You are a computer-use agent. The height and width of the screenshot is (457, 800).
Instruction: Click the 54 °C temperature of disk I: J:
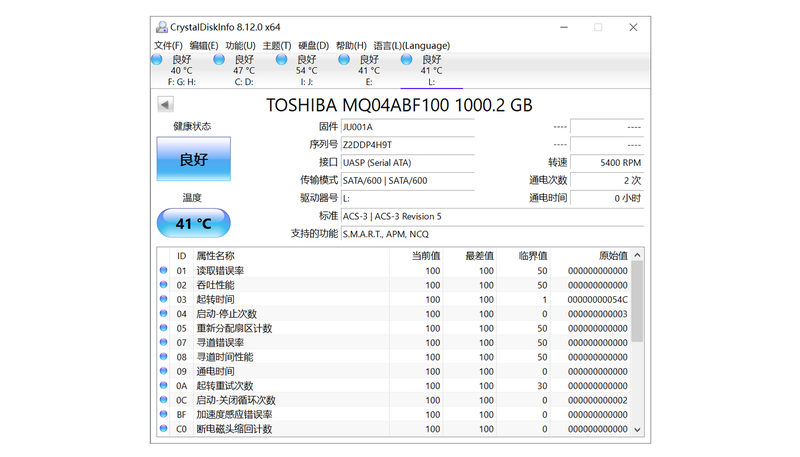coord(307,70)
